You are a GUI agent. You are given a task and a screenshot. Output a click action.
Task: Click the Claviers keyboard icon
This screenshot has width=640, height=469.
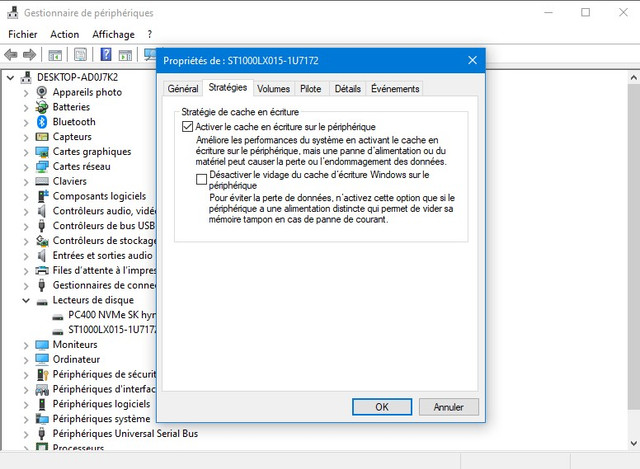tap(42, 181)
